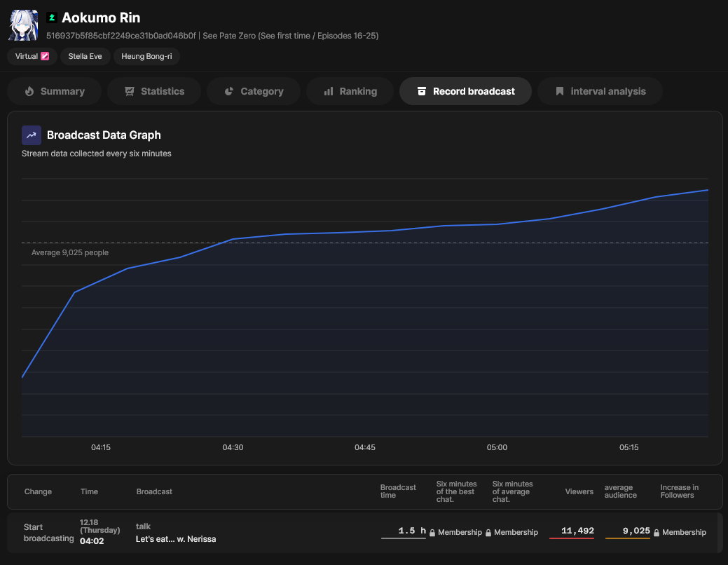Screen dimensions: 728x565
Task: Click the pink icon in the Virtual tag
Action: tap(45, 56)
